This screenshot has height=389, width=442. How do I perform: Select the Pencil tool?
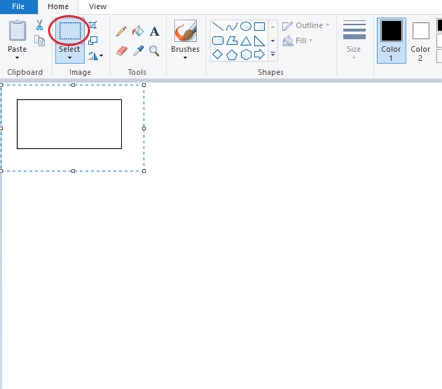point(121,31)
